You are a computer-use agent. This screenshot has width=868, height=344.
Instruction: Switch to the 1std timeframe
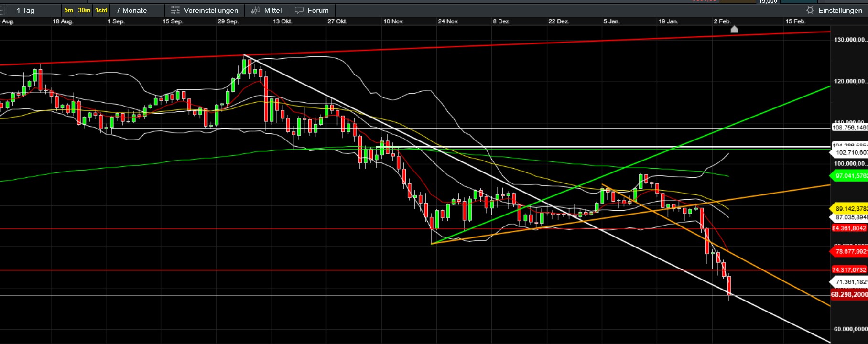tap(101, 10)
